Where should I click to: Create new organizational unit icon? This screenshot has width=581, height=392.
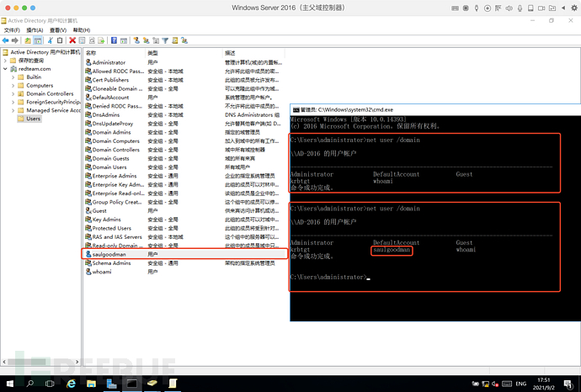pyautogui.click(x=156, y=40)
